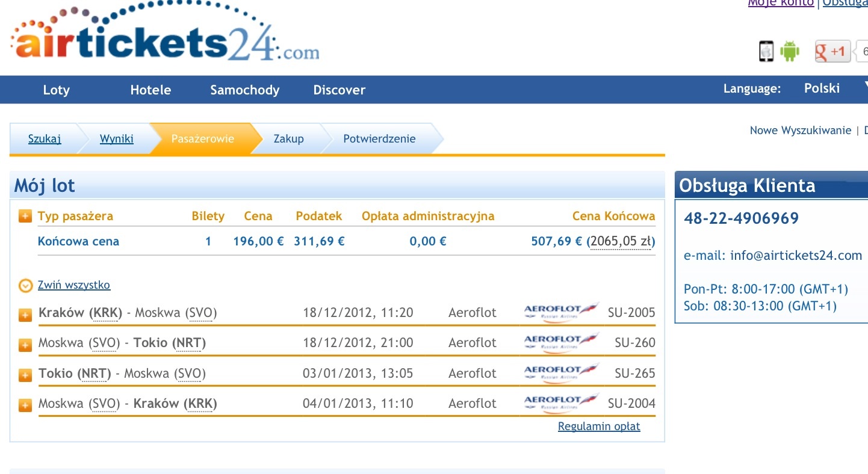Click the 196,00 € base price
This screenshot has width=868, height=474.
tap(258, 242)
